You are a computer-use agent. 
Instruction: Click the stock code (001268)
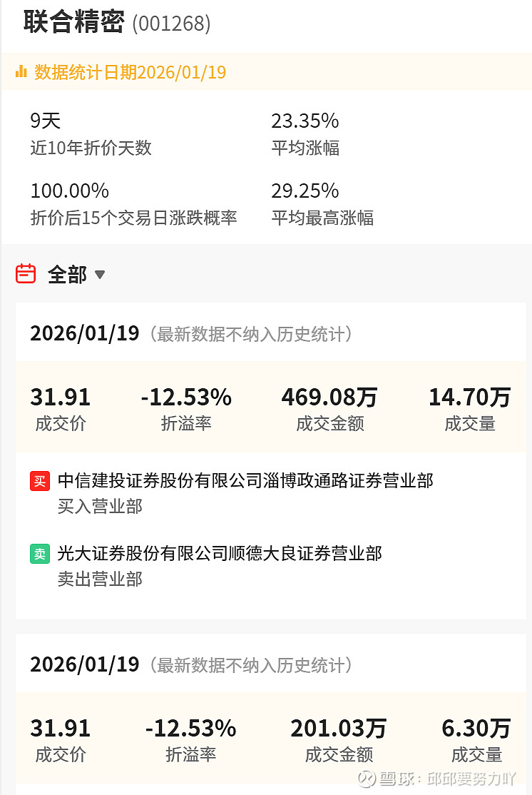click(x=171, y=24)
